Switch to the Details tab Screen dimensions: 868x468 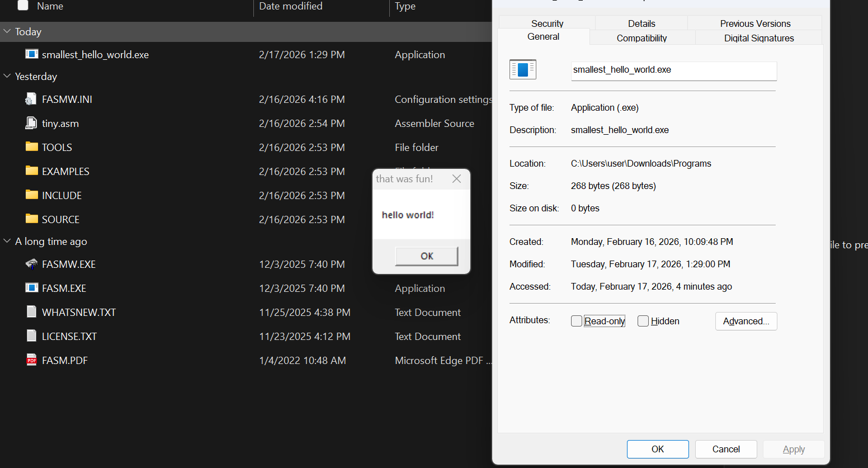click(x=641, y=23)
